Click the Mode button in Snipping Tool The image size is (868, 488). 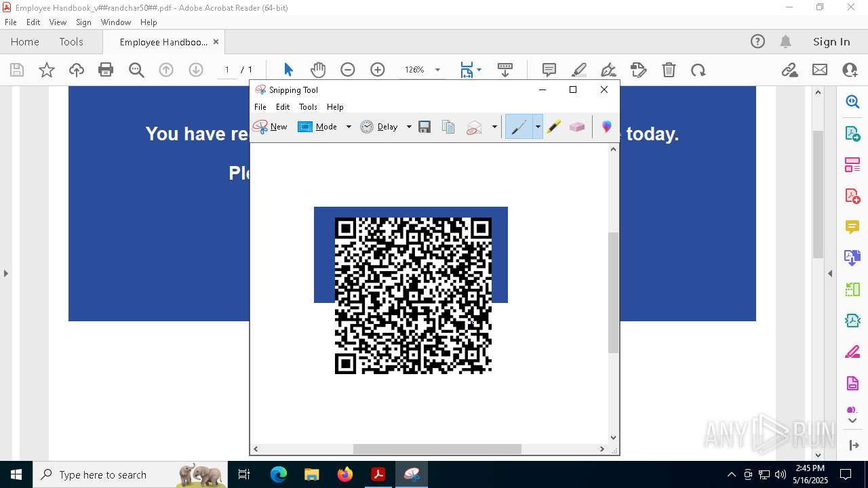317,127
